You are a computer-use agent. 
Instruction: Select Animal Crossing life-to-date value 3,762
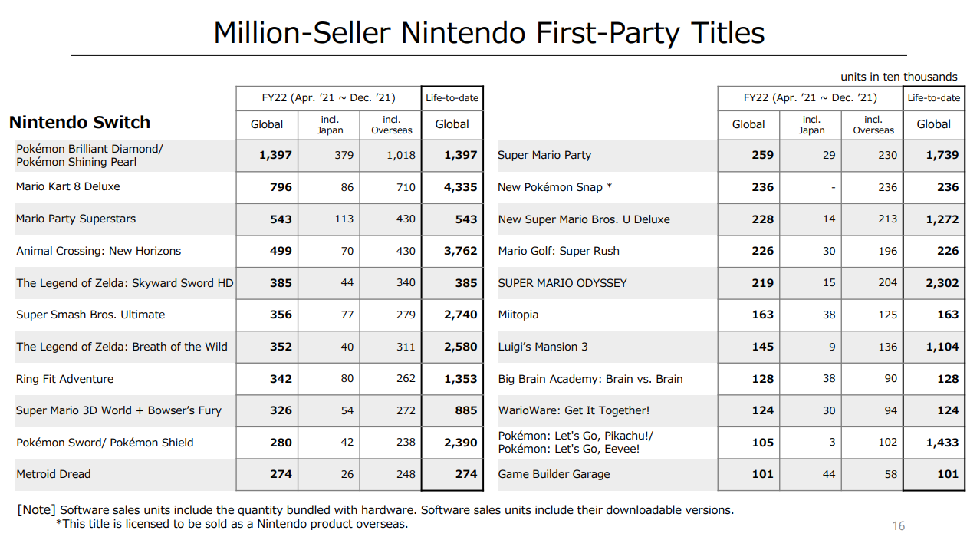click(460, 251)
